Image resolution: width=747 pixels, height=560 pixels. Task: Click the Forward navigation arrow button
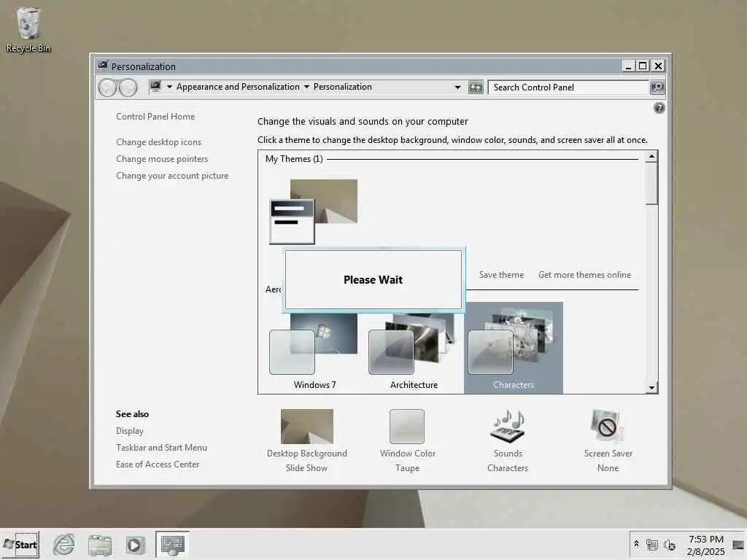[x=128, y=87]
